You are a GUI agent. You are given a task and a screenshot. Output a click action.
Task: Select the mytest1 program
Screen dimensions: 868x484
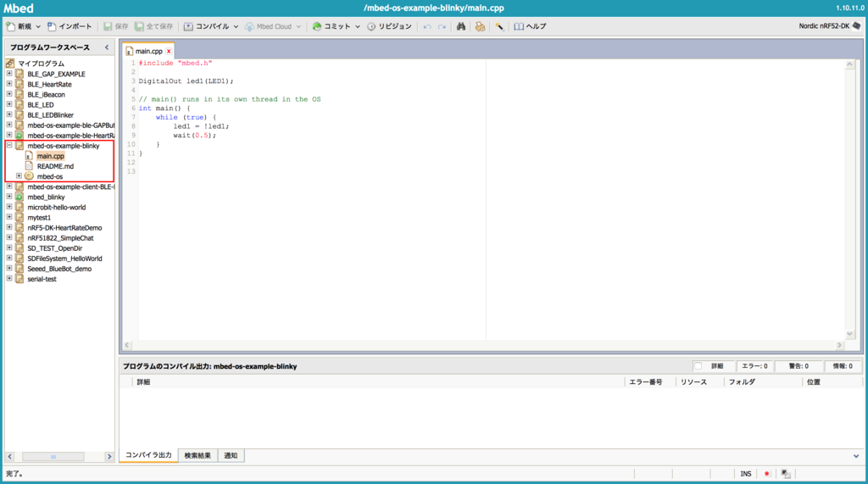click(39, 218)
